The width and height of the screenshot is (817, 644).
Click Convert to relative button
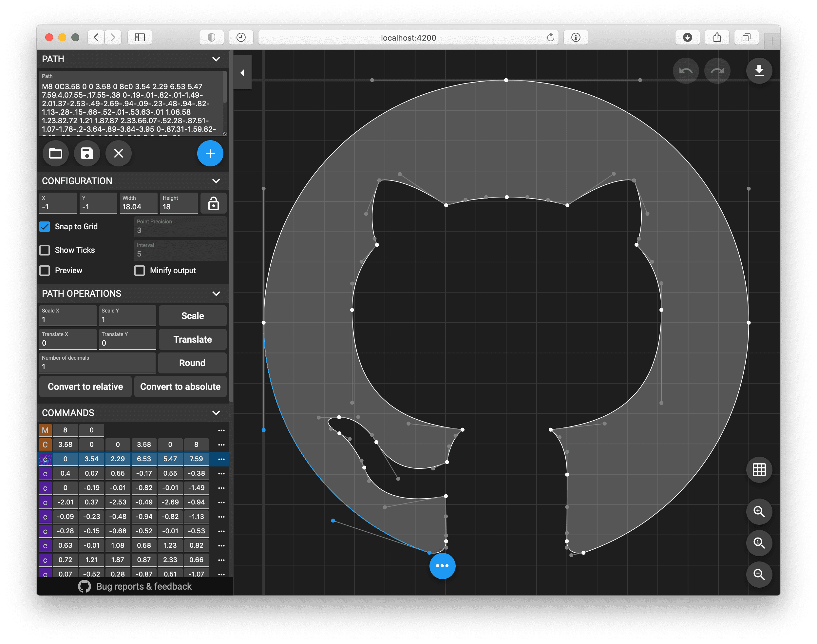(85, 387)
